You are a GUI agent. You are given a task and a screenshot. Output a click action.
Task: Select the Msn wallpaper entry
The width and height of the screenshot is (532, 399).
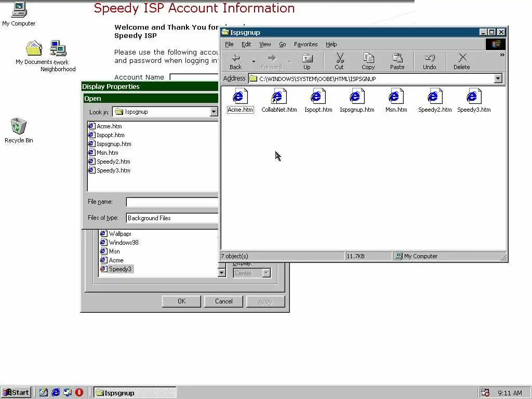click(110, 251)
